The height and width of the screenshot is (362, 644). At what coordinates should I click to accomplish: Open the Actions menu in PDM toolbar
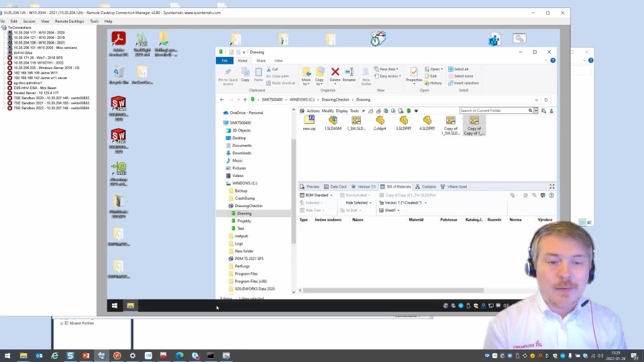(313, 111)
